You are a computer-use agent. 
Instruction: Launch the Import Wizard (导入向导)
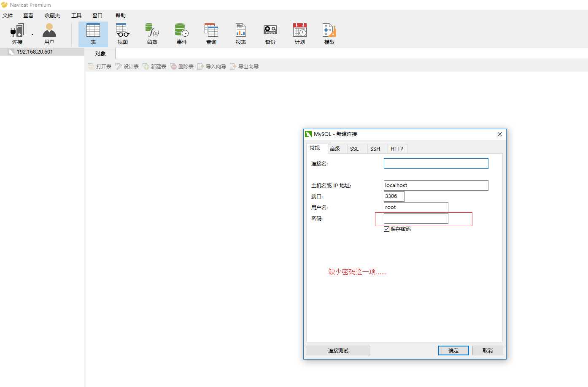pyautogui.click(x=212, y=67)
